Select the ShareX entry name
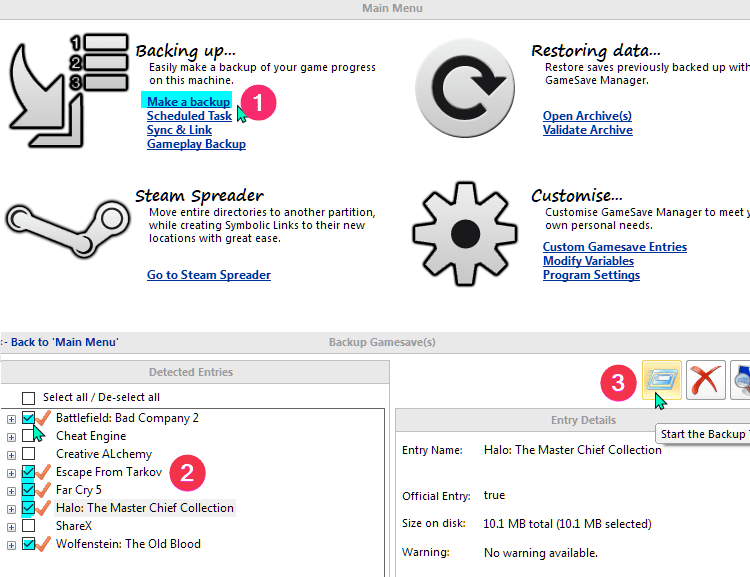750x577 pixels. click(x=74, y=526)
